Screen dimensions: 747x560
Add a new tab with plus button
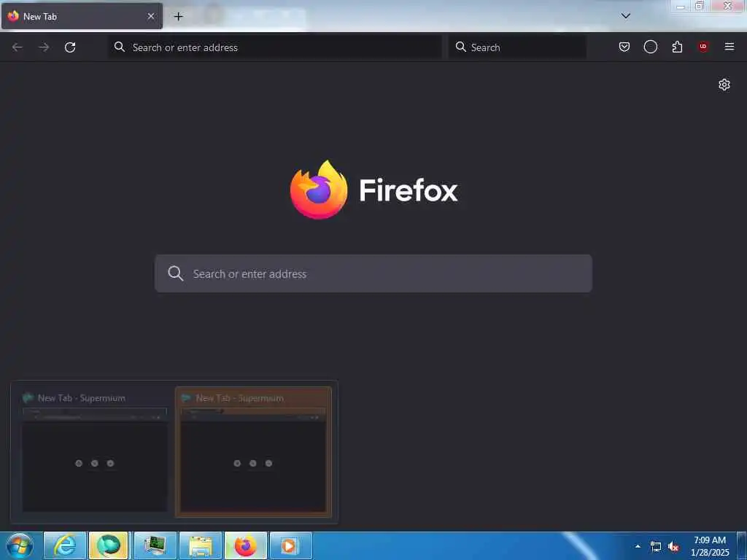pos(178,17)
